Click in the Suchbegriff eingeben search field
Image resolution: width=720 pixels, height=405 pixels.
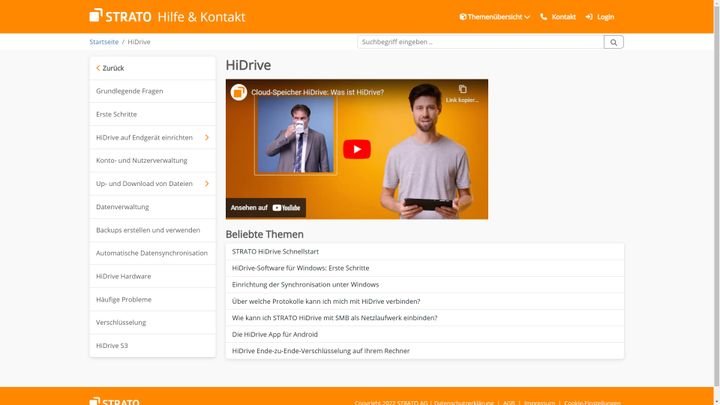pos(480,42)
